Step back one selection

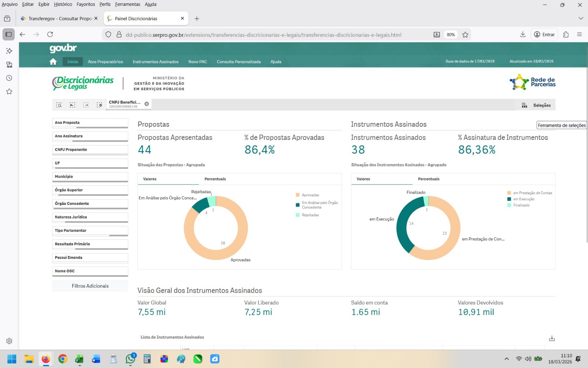click(x=72, y=105)
